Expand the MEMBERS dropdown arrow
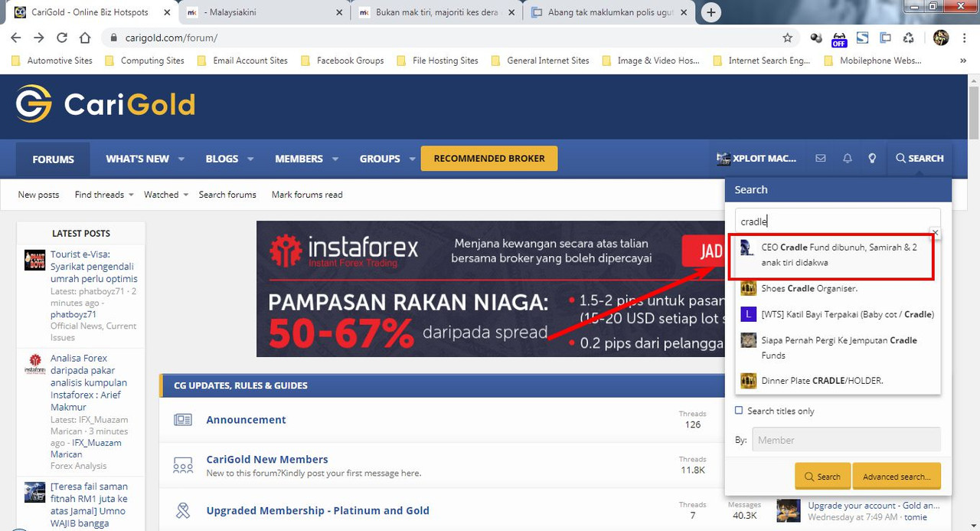Image resolution: width=980 pixels, height=531 pixels. [x=335, y=159]
